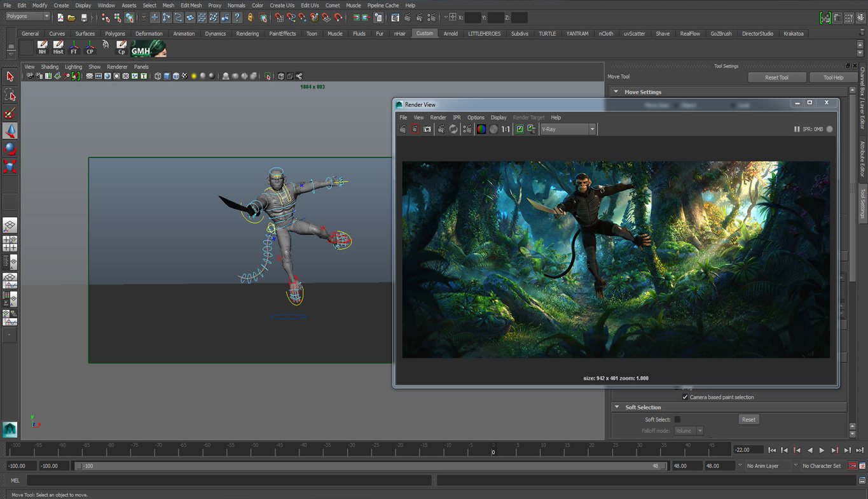The image size is (868, 499).
Task: Open the No Character Set dropdown arrow
Action: tap(796, 466)
